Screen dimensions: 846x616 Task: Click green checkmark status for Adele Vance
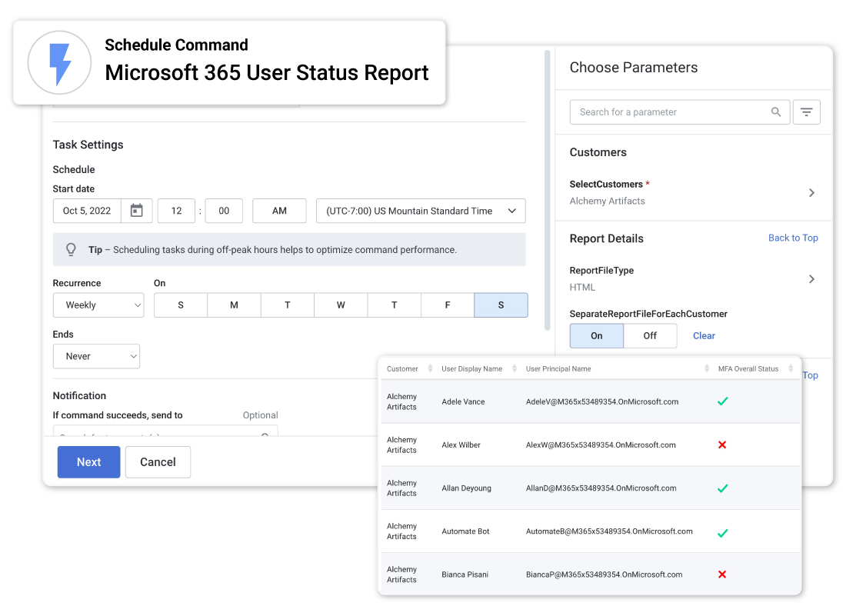point(721,401)
